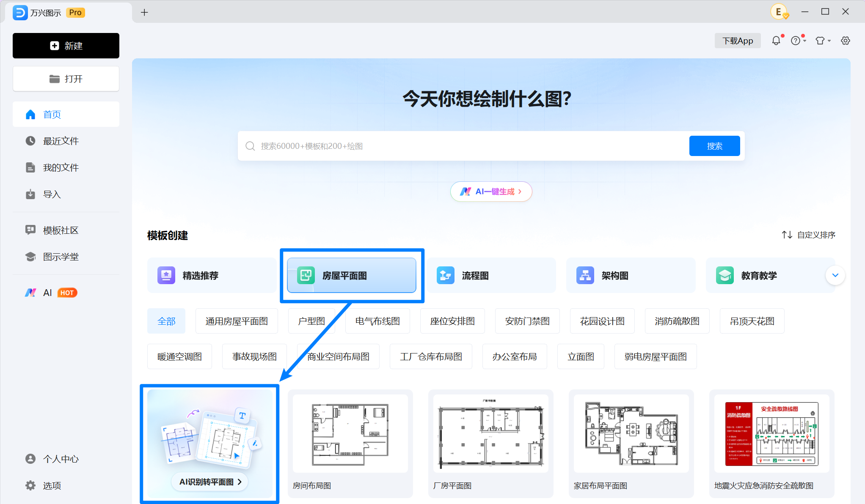The height and width of the screenshot is (504, 865).
Task: Click the magnifier icon in search box
Action: coord(250,146)
